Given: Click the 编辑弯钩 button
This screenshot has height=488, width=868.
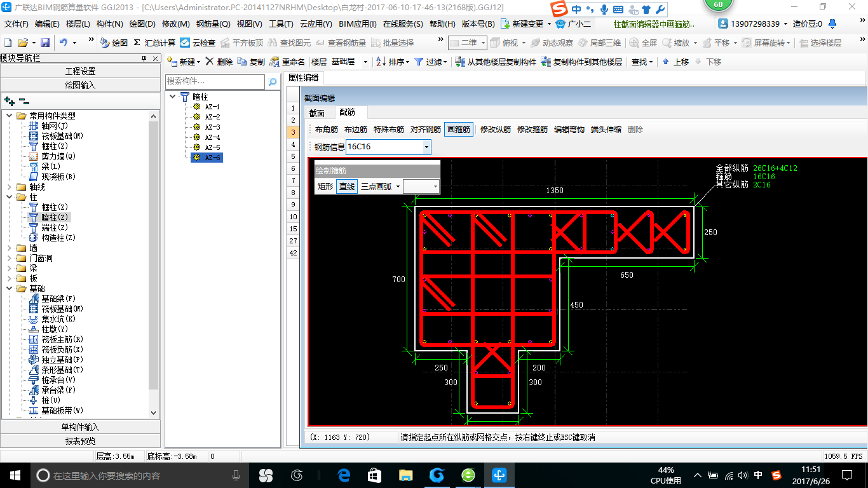Looking at the screenshot, I should 569,129.
